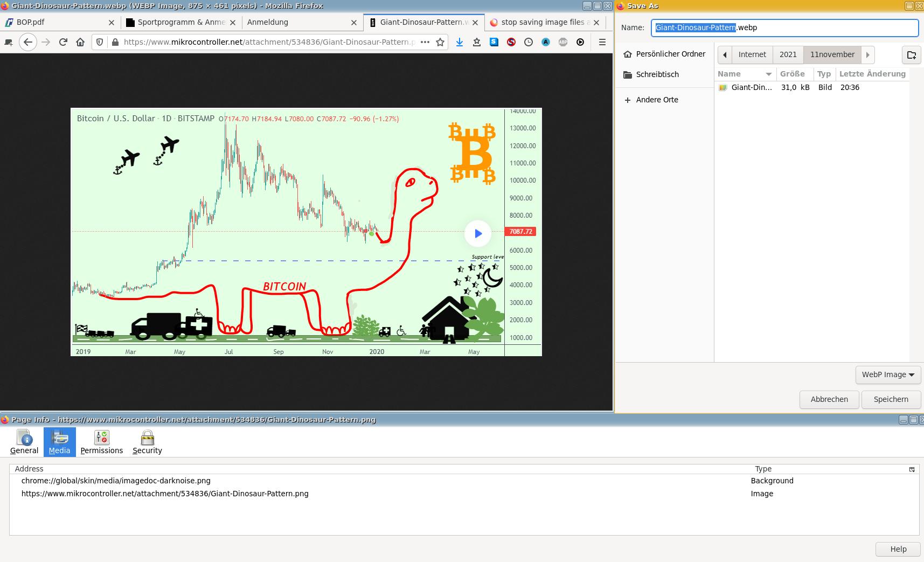Click Abbrechen to cancel saving

829,399
